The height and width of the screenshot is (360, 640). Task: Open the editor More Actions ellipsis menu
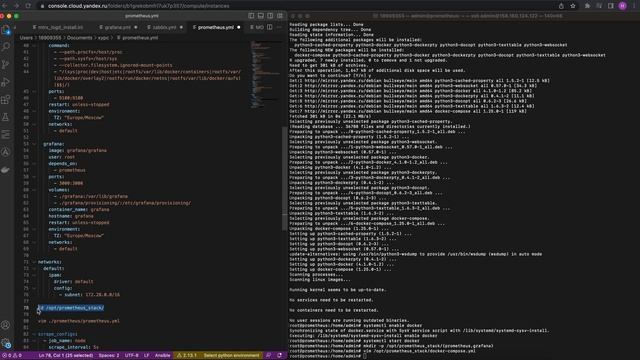tap(279, 27)
